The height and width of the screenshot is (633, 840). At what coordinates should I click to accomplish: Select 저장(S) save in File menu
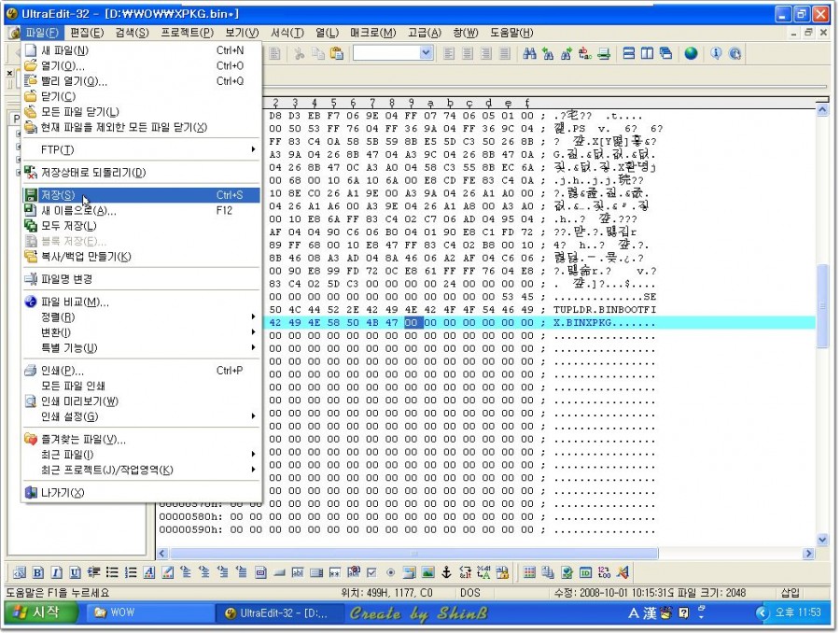click(x=142, y=195)
